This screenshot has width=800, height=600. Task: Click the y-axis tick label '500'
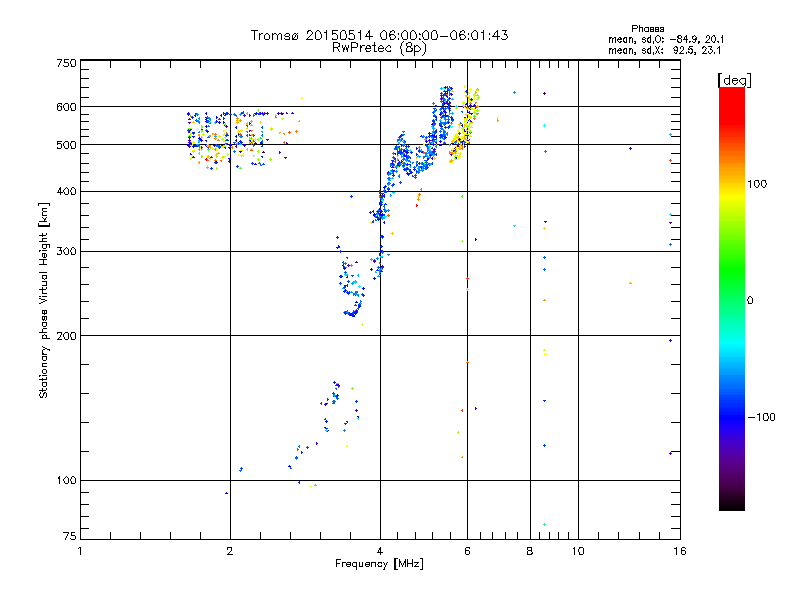point(66,145)
